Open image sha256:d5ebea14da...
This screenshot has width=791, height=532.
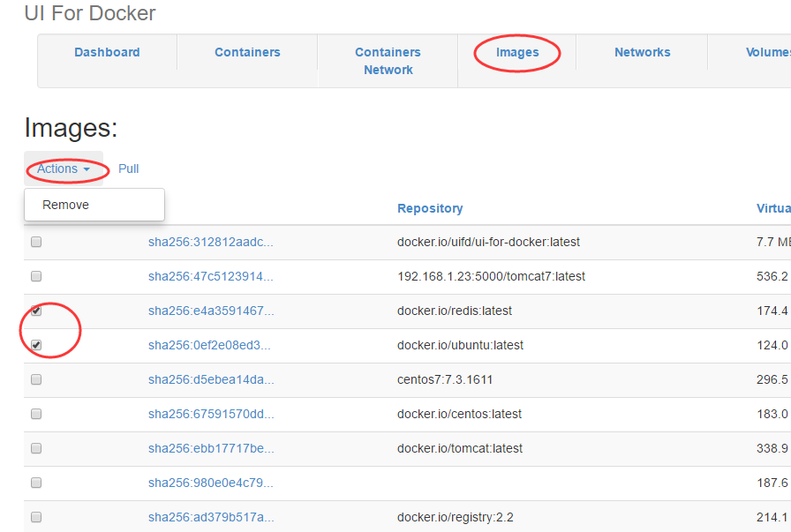(211, 379)
